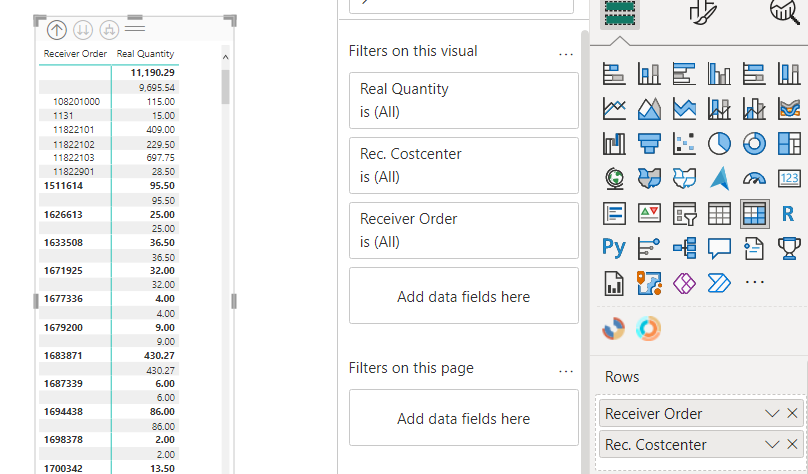
Task: Open Rec. Costcenter field dropdown in Rows
Action: point(772,444)
